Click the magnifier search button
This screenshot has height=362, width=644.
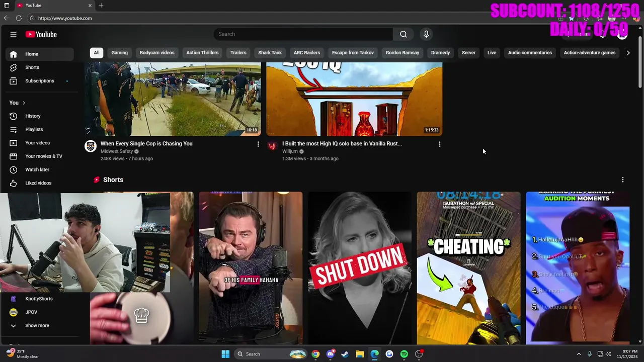[403, 34]
